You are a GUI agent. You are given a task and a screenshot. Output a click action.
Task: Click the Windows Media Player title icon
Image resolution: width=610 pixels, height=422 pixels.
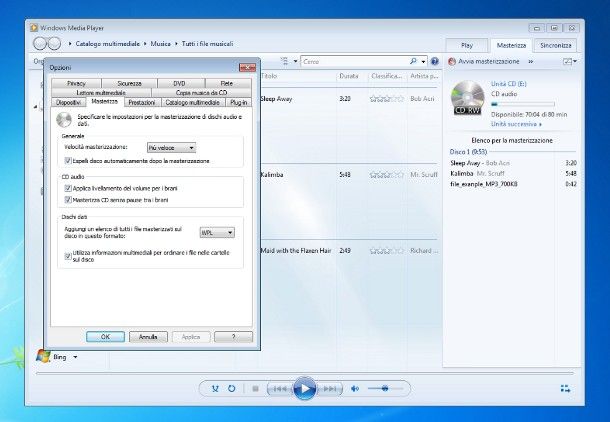click(x=34, y=28)
